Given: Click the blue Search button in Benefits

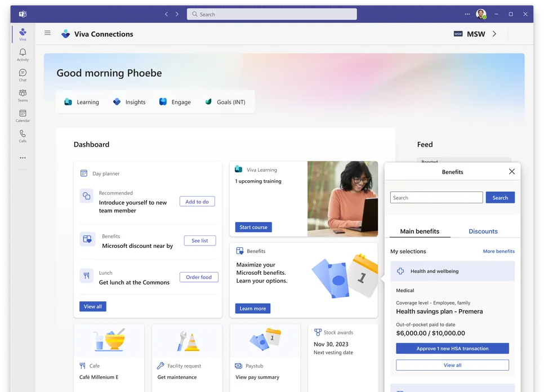Looking at the screenshot, I should pos(500,197).
